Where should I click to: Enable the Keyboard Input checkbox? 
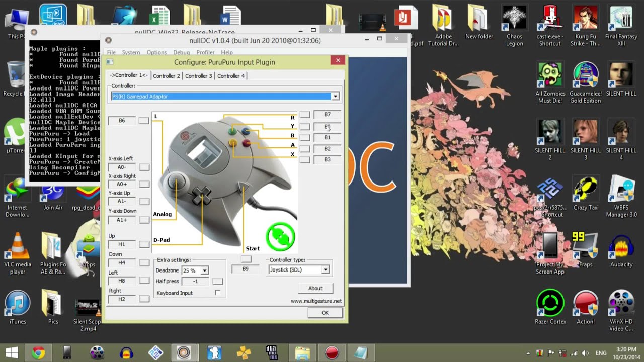tap(217, 293)
